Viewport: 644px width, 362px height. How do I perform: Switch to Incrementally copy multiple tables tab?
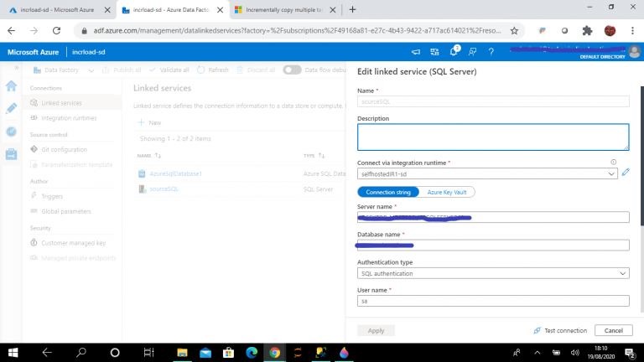click(x=284, y=10)
